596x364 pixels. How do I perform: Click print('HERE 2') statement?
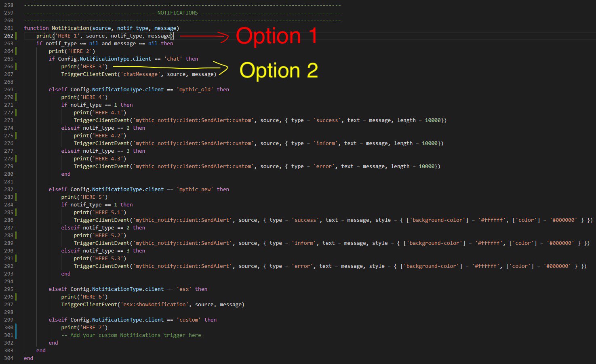(72, 51)
